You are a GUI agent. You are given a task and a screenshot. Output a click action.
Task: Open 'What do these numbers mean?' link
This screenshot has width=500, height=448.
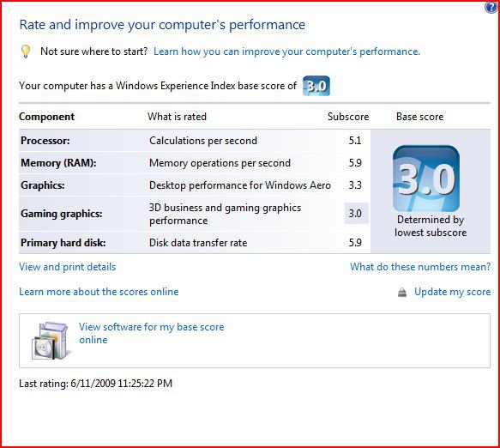coord(420,266)
